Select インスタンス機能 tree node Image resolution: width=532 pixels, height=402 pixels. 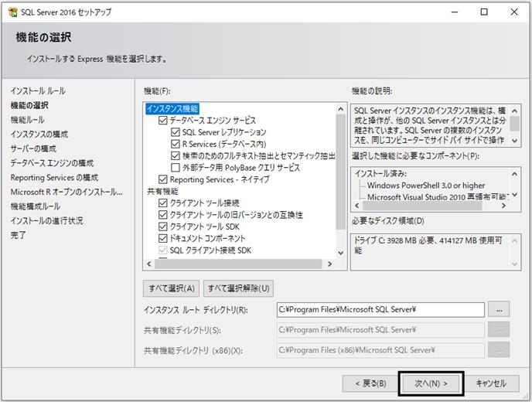coord(172,109)
